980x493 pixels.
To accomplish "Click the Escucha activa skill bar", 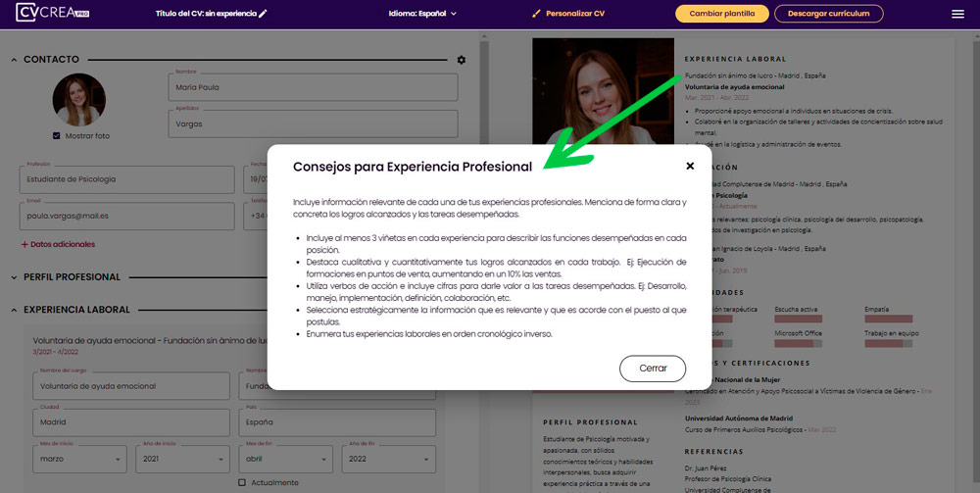I will pos(798,319).
